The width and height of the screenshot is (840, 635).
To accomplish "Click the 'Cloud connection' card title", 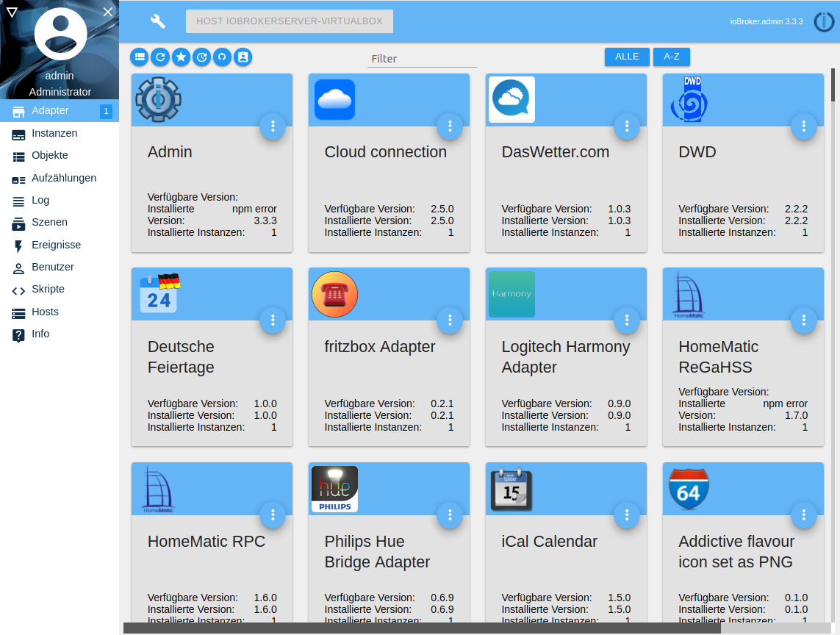I will [386, 152].
